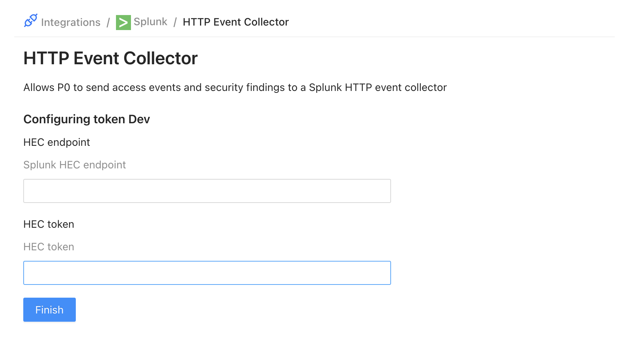
Task: Click the HEC endpoint field label
Action: pos(57,142)
